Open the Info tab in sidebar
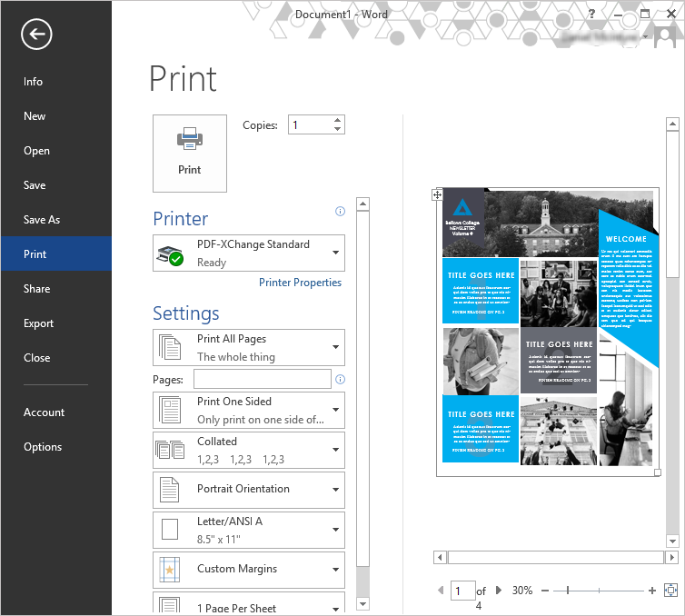 (33, 82)
